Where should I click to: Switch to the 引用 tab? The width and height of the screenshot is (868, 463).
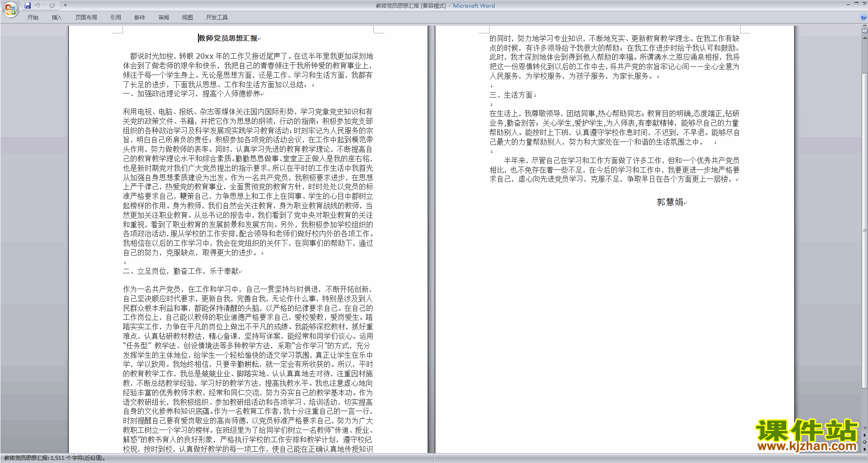pos(115,18)
